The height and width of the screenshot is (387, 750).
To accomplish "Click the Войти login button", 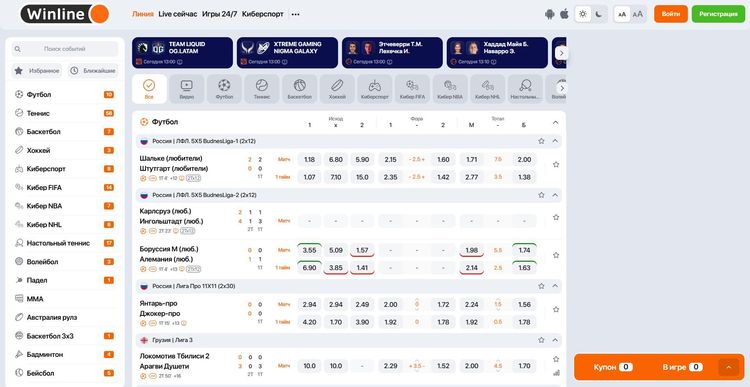I will (x=671, y=14).
